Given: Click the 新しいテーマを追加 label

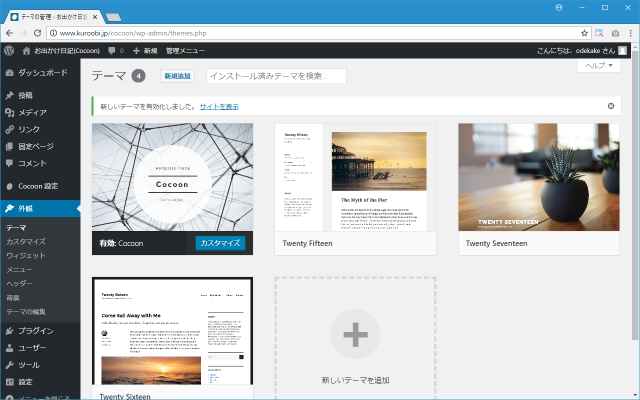Looking at the screenshot, I should point(355,380).
